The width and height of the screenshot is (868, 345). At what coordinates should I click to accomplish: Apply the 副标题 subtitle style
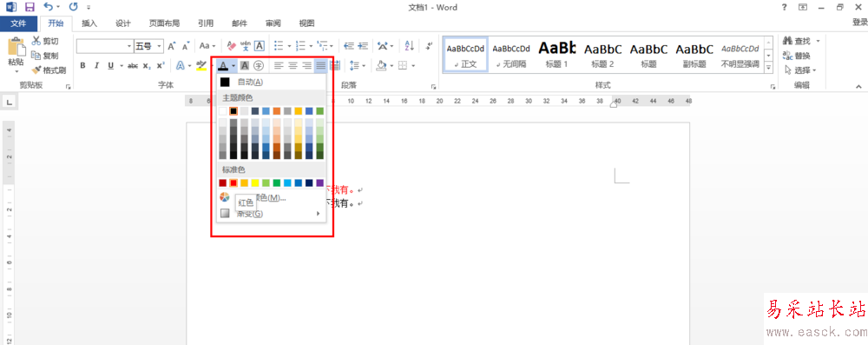point(694,55)
